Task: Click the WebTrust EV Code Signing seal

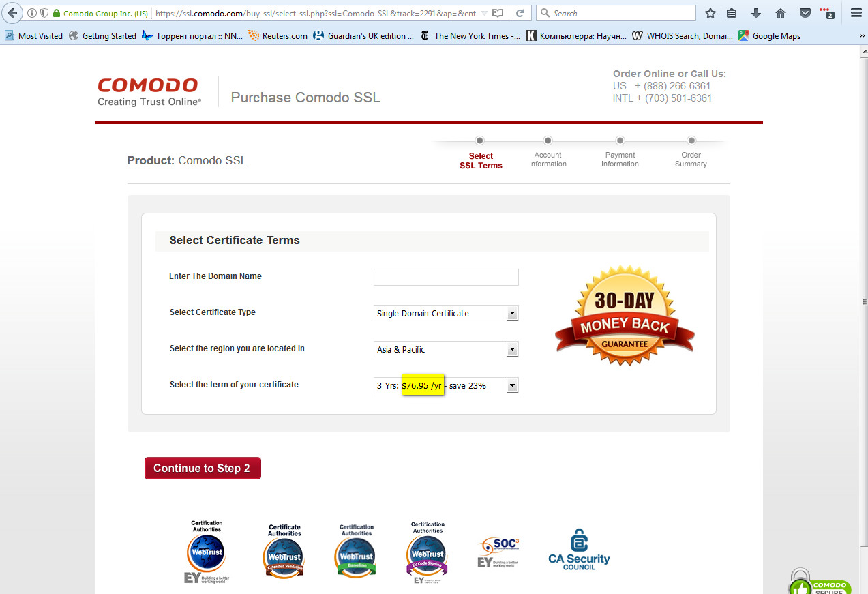Action: 428,552
